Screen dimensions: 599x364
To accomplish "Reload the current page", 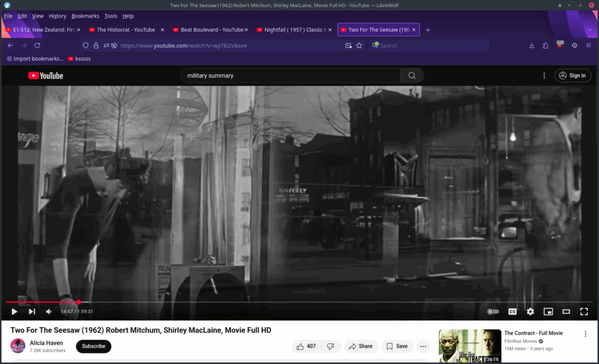I will (x=37, y=46).
